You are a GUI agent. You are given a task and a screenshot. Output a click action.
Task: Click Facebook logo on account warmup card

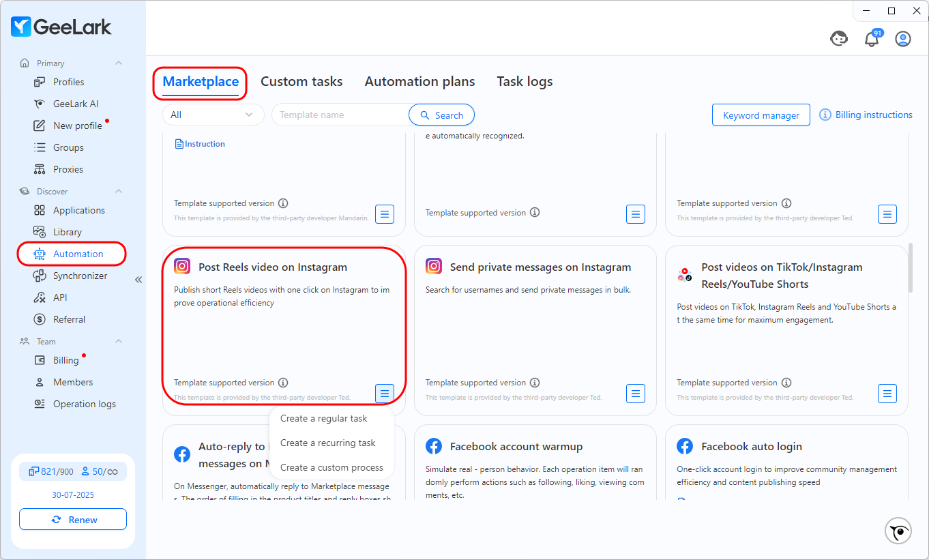point(434,446)
